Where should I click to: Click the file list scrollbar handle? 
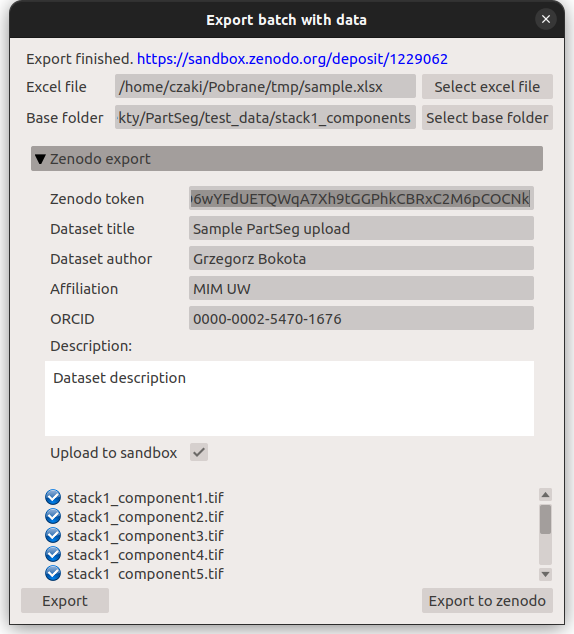click(545, 519)
